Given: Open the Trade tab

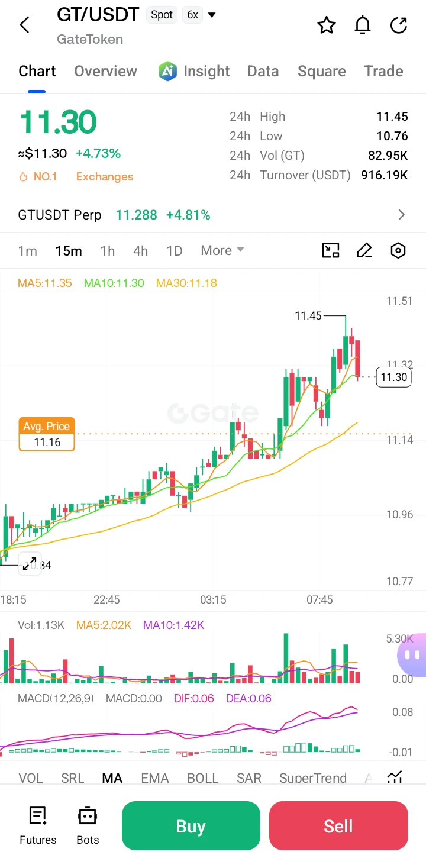Looking at the screenshot, I should 383,71.
